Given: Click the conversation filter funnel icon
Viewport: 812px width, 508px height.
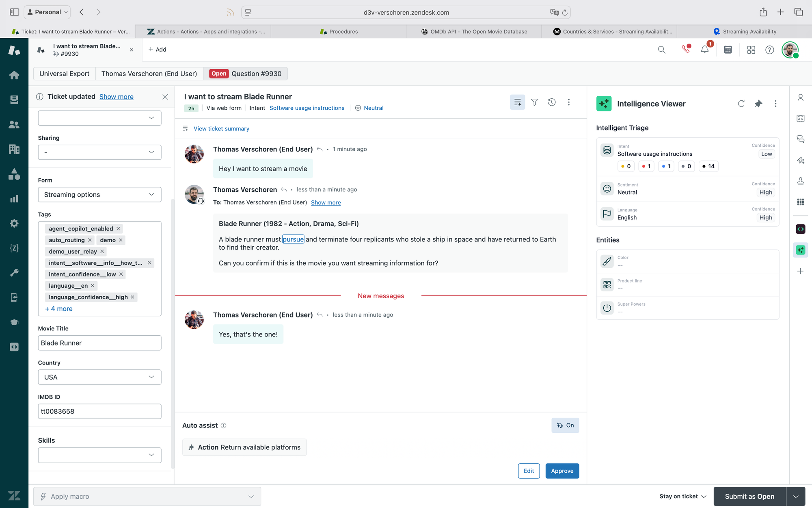Looking at the screenshot, I should (x=535, y=102).
